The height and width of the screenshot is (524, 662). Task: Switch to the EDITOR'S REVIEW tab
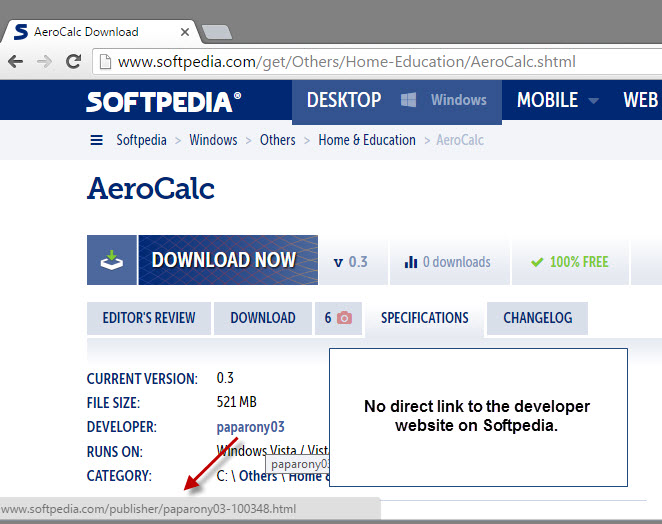(x=149, y=318)
